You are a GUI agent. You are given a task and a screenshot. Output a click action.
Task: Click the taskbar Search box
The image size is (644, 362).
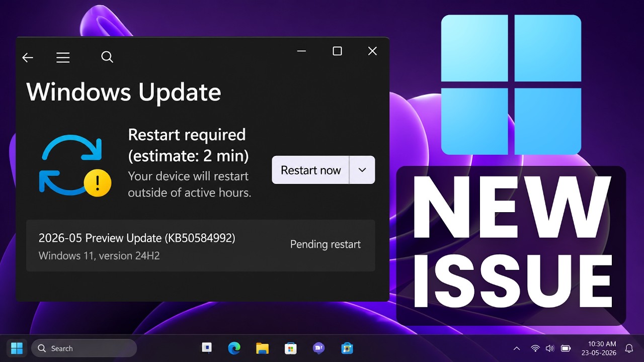(84, 348)
